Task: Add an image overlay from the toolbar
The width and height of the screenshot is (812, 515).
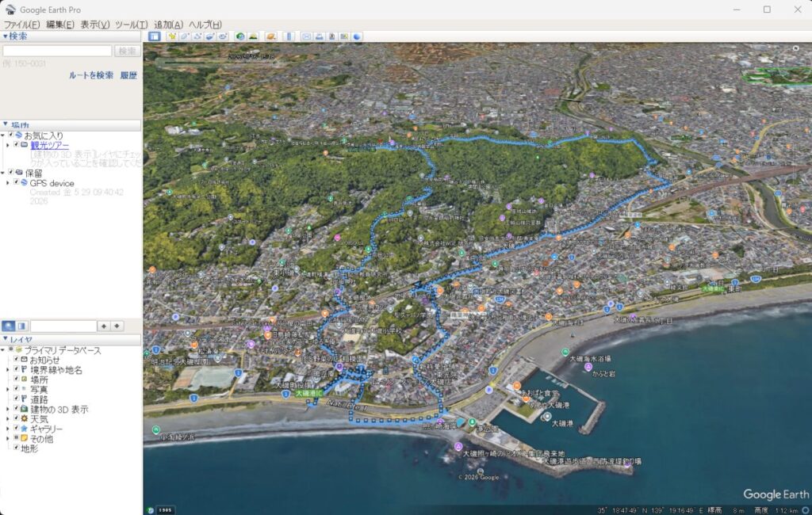Action: pos(209,36)
